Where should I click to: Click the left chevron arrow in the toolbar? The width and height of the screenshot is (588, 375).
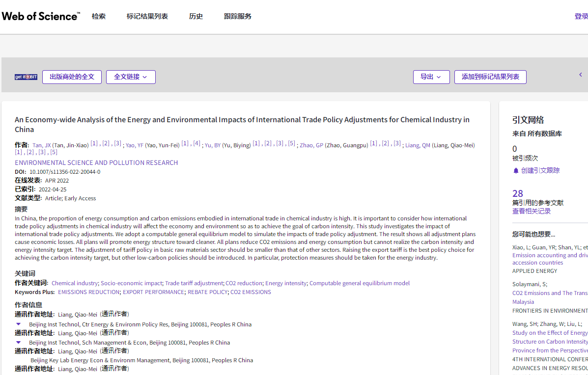coord(580,75)
